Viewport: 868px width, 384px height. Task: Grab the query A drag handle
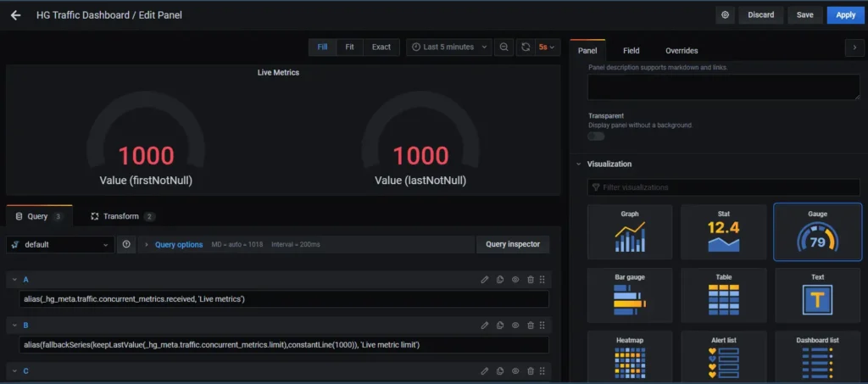pos(542,280)
